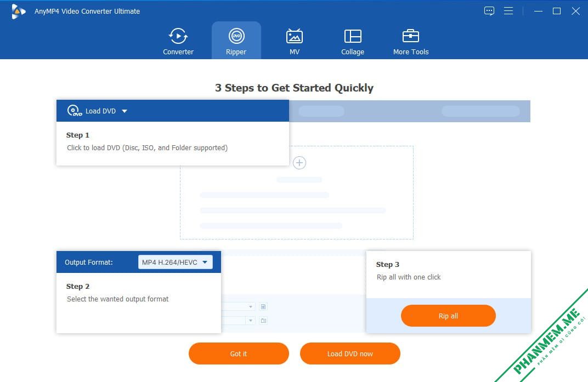Click the 'Click to load DVD' description text
The height and width of the screenshot is (382, 588).
click(x=147, y=147)
